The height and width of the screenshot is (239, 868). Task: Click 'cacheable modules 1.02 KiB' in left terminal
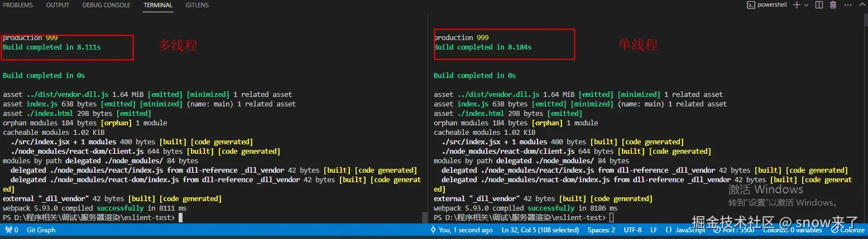54,133
